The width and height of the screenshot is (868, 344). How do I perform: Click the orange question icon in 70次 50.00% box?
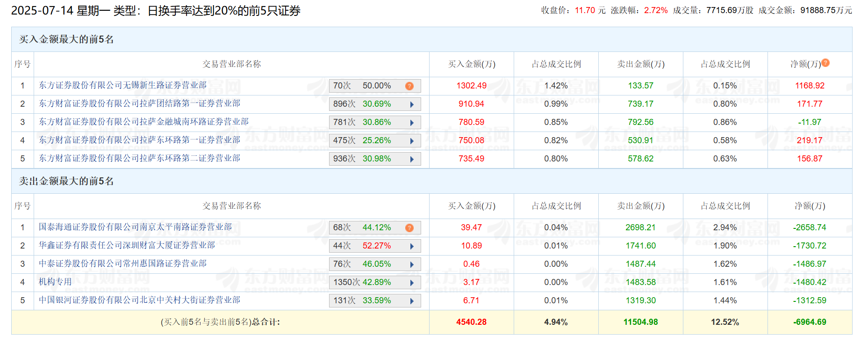(409, 86)
